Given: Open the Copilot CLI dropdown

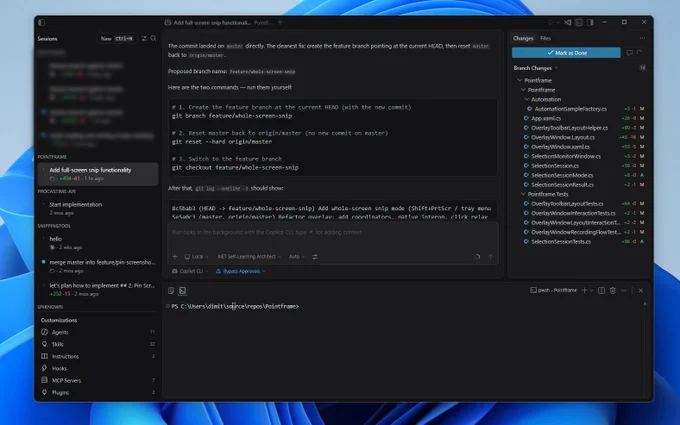Looking at the screenshot, I should click(x=190, y=271).
